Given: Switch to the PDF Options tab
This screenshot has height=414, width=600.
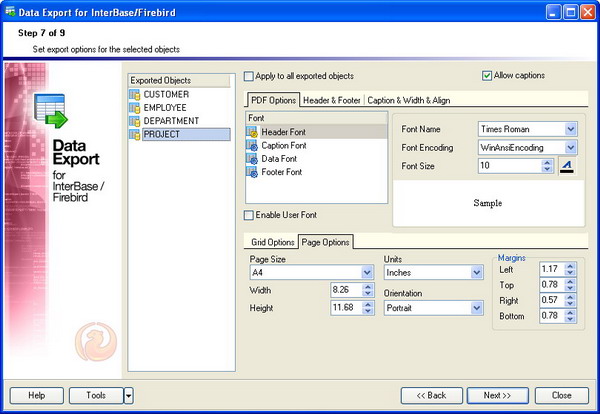Looking at the screenshot, I should tap(273, 100).
